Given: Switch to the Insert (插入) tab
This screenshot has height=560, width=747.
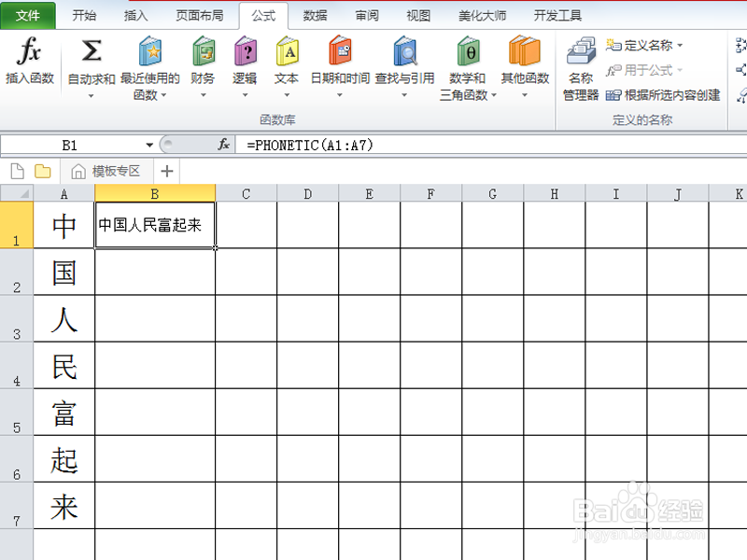Looking at the screenshot, I should click(135, 15).
